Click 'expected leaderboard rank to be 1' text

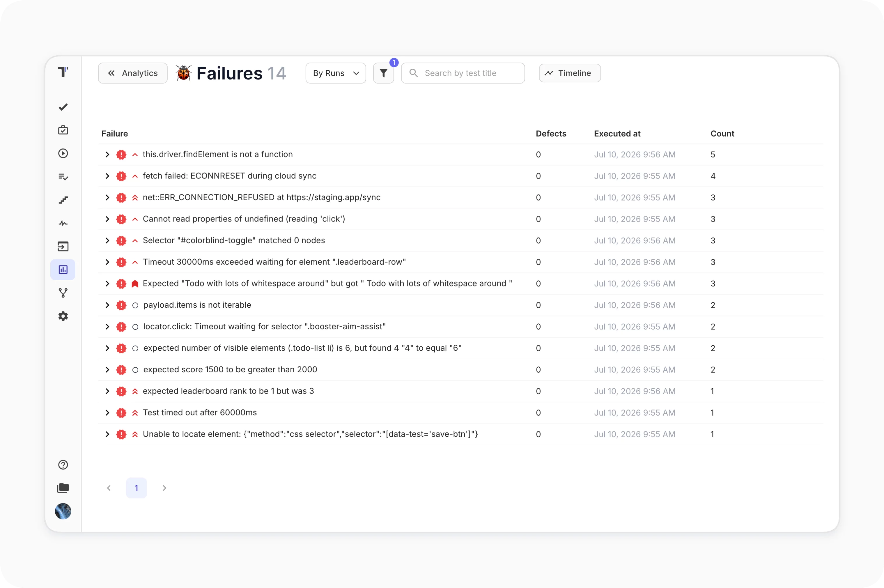(x=228, y=391)
